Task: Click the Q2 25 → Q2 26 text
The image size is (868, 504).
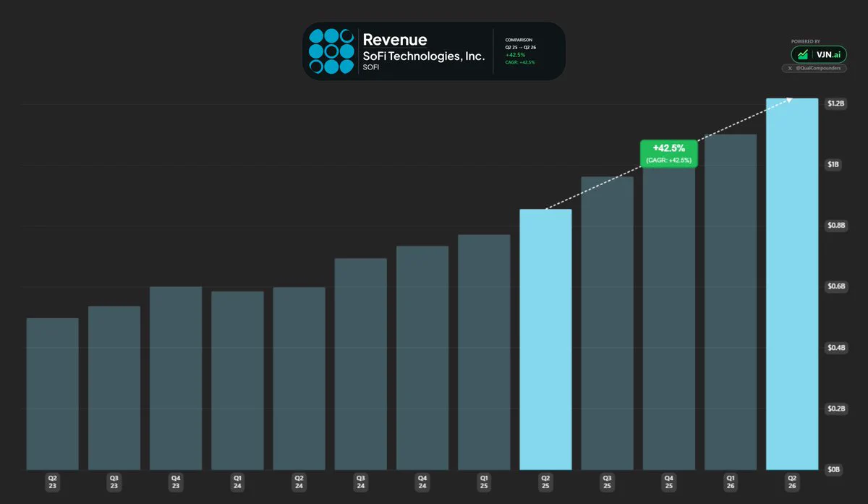Action: click(521, 47)
